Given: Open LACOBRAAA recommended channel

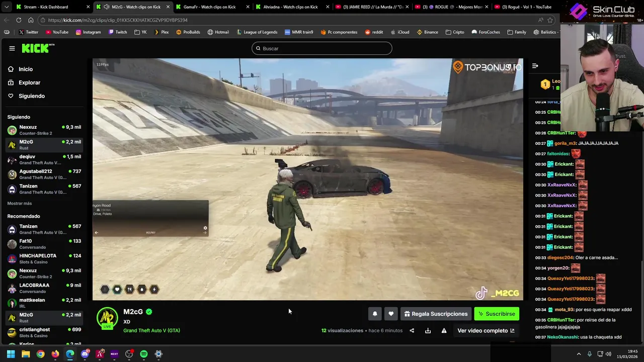Looking at the screenshot, I should [x=44, y=288].
